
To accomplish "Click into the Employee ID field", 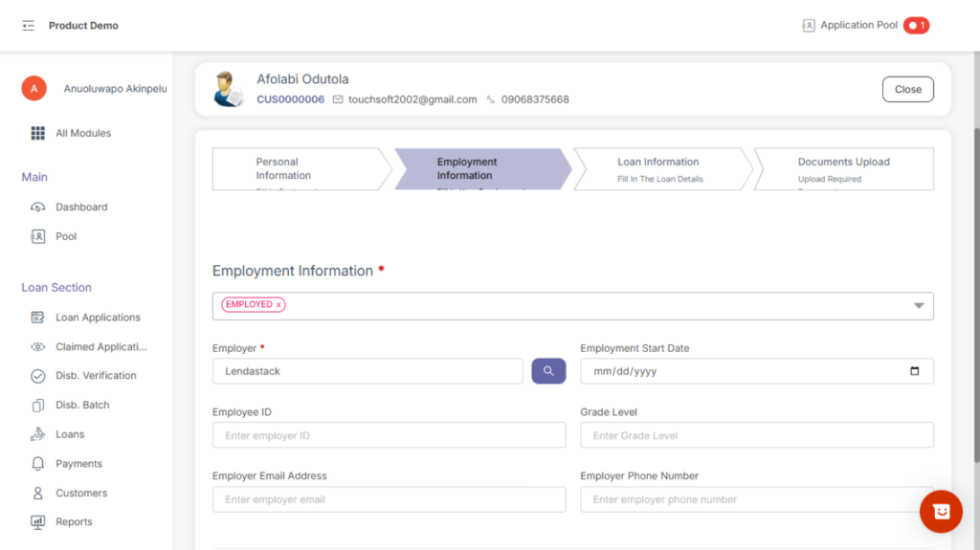I will (389, 435).
